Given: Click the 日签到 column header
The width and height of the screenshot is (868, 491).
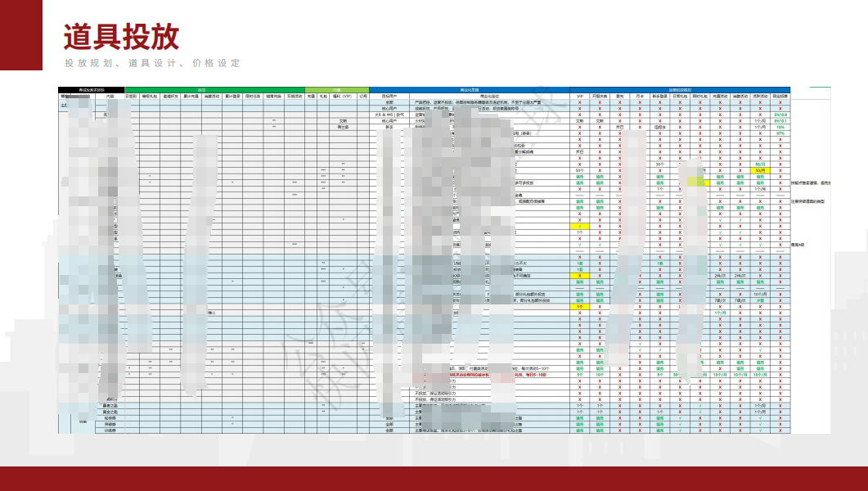Looking at the screenshot, I should (x=131, y=96).
